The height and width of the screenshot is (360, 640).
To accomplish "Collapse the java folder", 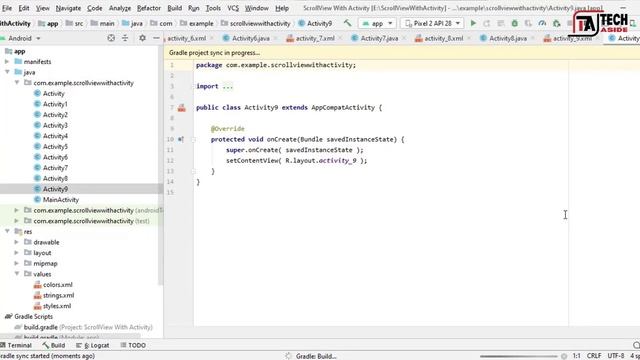I will point(7,72).
